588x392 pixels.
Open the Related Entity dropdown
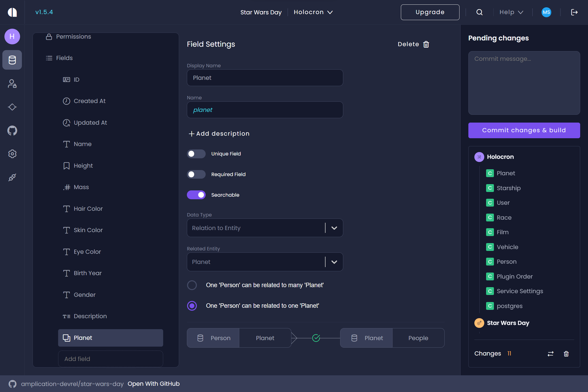(265, 262)
